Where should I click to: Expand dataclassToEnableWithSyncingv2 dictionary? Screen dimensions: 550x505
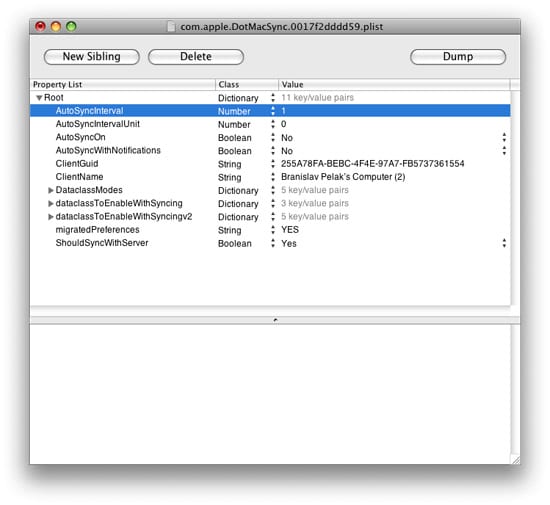point(51,217)
